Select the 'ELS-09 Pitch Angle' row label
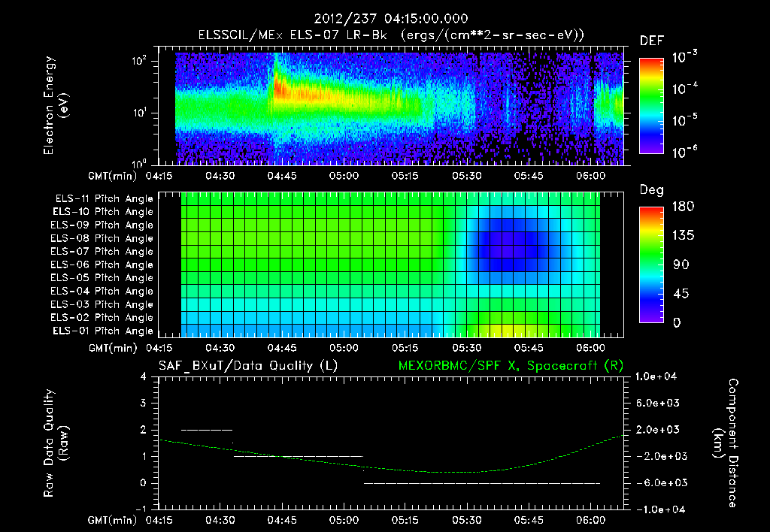 click(x=102, y=225)
